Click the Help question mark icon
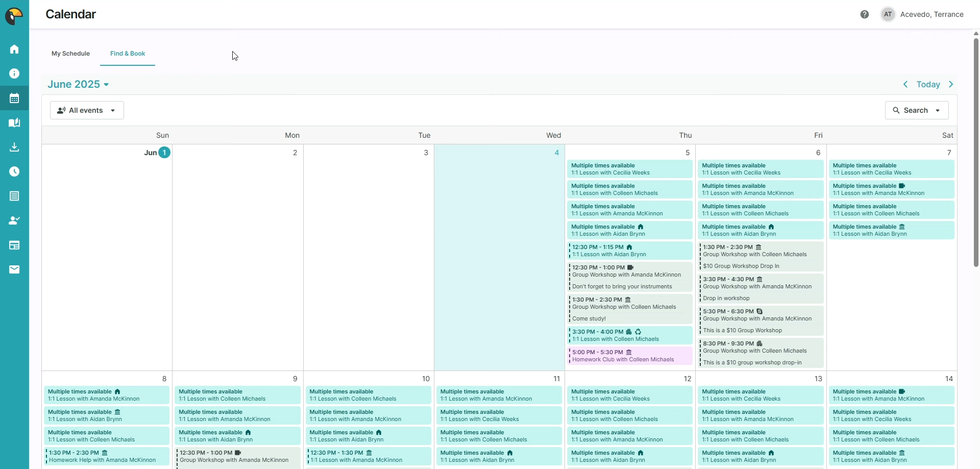This screenshot has width=980, height=469. click(x=864, y=14)
